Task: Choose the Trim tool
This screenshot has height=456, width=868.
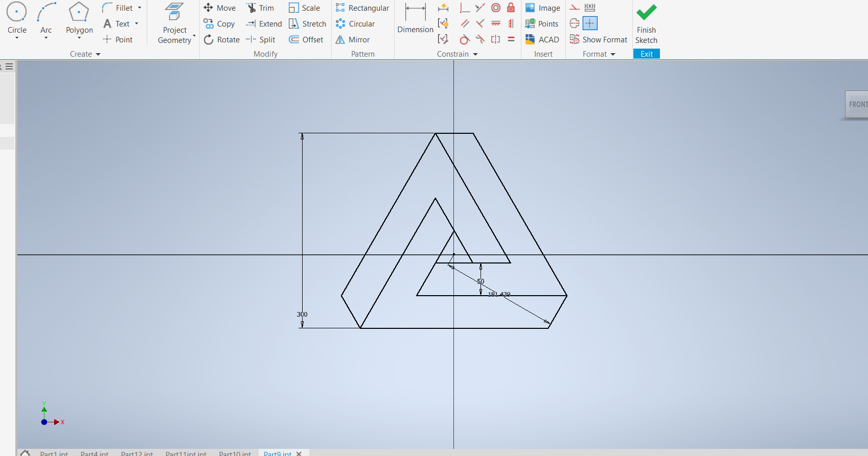Action: [260, 8]
